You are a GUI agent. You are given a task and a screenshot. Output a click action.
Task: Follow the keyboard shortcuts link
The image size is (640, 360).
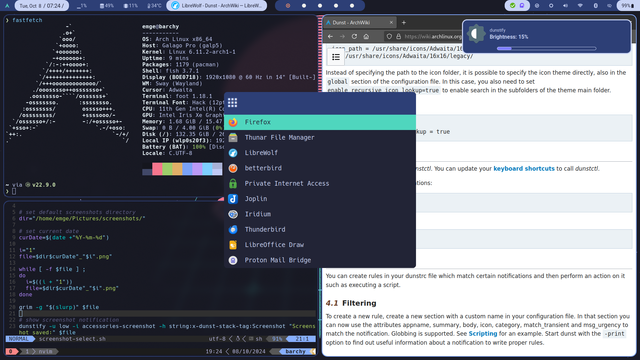(524, 169)
